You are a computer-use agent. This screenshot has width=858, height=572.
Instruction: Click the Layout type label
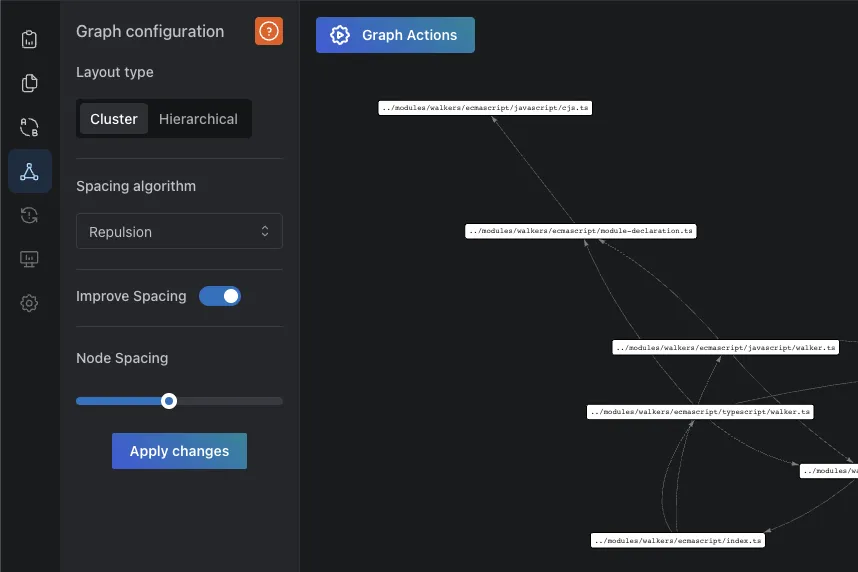point(114,72)
